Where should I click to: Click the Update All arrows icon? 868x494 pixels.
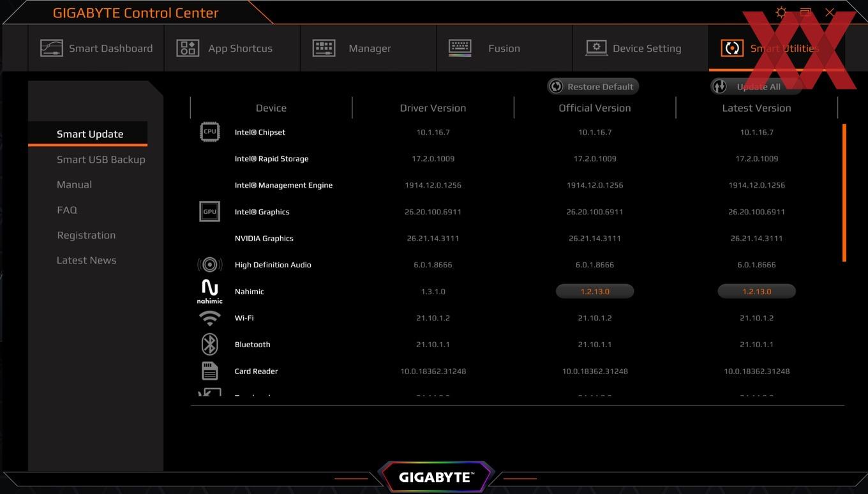tap(719, 86)
